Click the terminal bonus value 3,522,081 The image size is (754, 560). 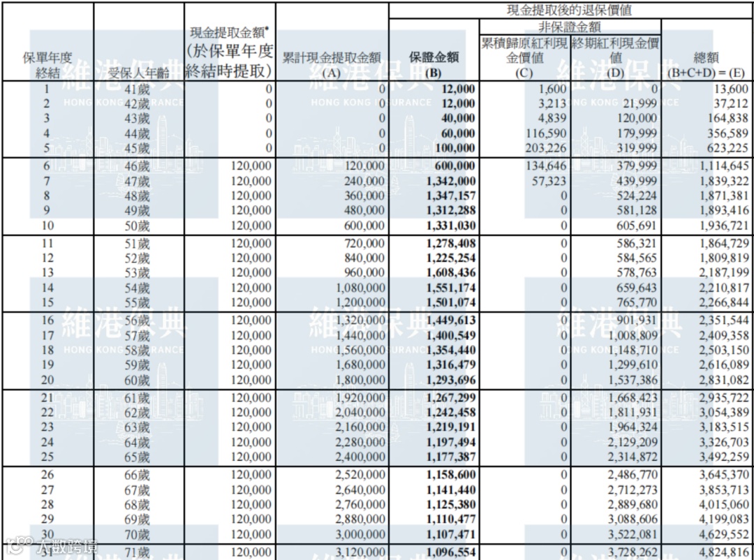pyautogui.click(x=633, y=534)
